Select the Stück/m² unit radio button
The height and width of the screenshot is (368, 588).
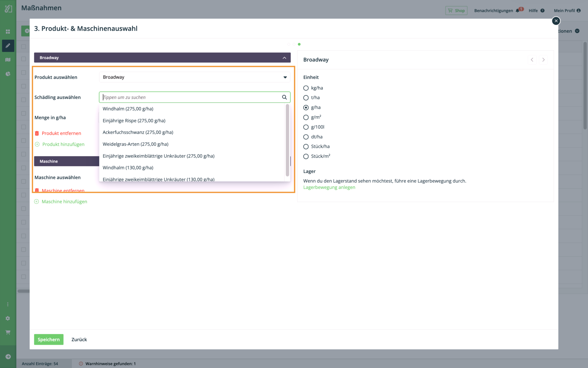coord(306,156)
